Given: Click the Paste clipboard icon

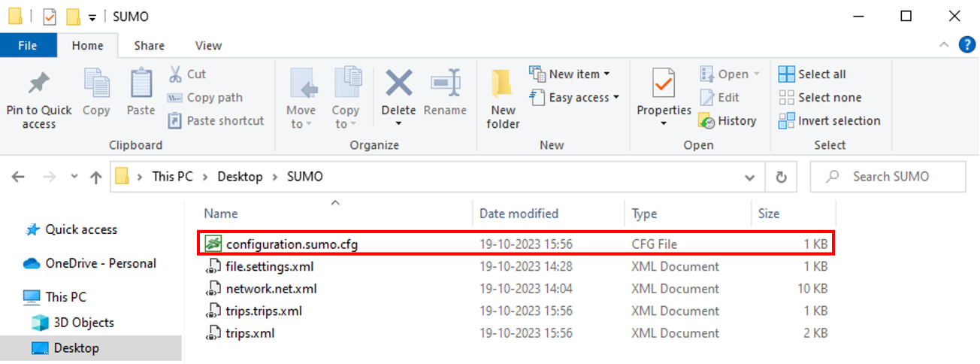Looking at the screenshot, I should click(141, 83).
